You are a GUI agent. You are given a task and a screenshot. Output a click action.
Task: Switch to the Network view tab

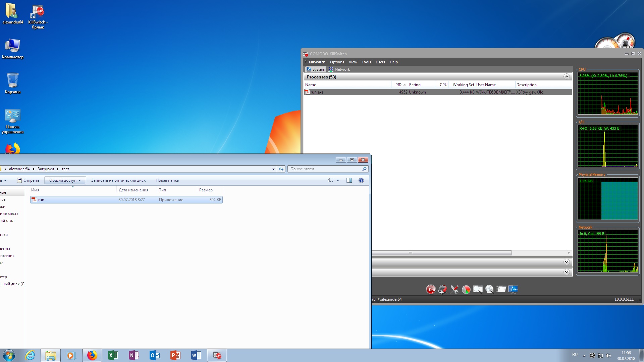(x=339, y=69)
